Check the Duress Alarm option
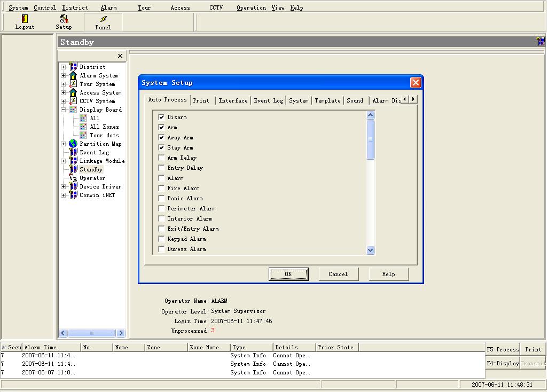This screenshot has height=392, width=548. (x=161, y=249)
